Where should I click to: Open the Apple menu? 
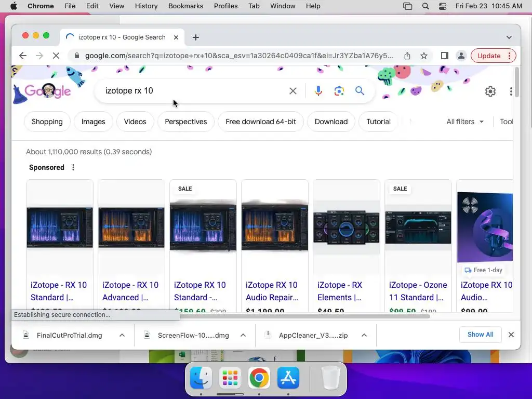coord(14,6)
